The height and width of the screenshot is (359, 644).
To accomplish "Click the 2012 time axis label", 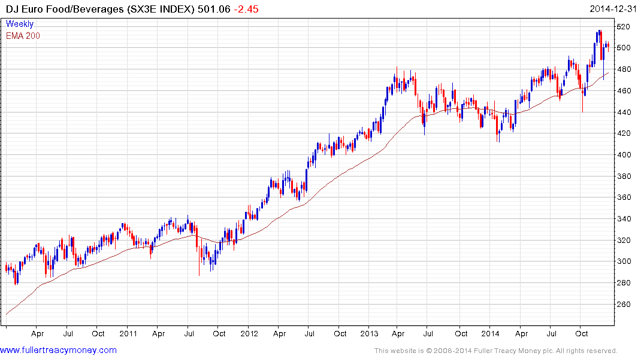I will (x=249, y=333).
